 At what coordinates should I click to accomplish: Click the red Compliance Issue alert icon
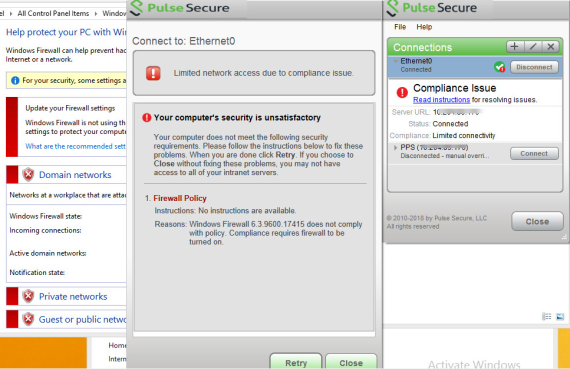[x=402, y=93]
